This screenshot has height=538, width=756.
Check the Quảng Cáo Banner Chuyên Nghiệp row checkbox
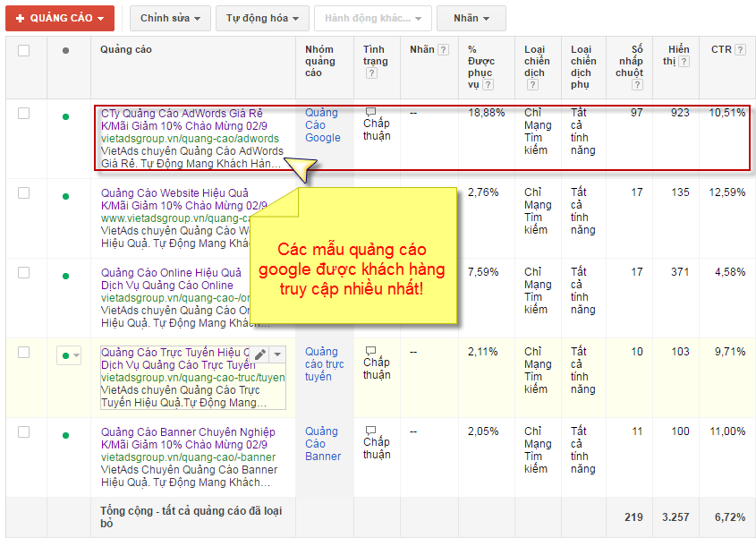(x=25, y=431)
